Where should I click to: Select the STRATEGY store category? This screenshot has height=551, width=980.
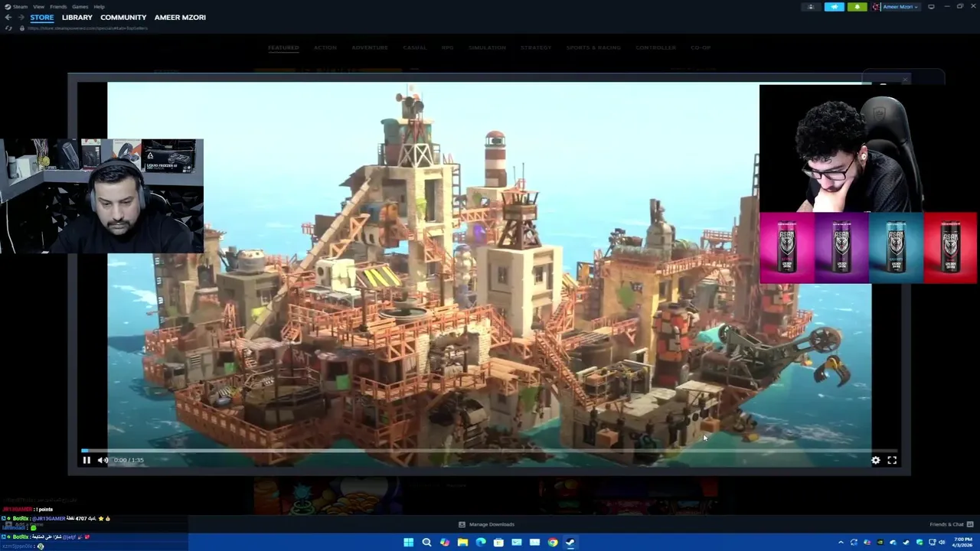pyautogui.click(x=536, y=47)
